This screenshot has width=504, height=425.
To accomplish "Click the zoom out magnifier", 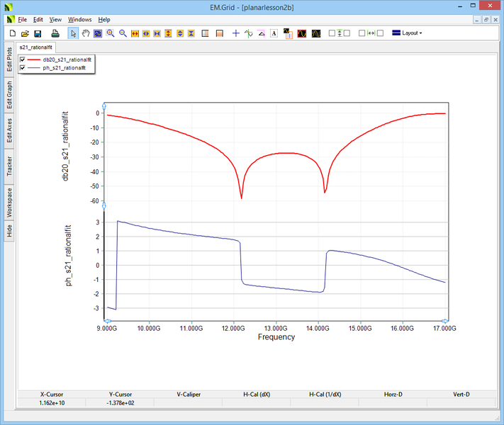I will (x=123, y=33).
